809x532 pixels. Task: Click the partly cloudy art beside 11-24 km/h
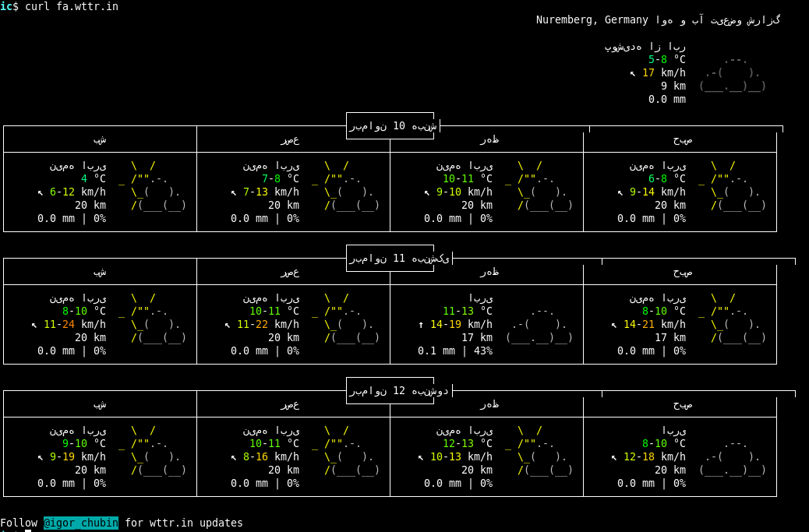[152, 318]
